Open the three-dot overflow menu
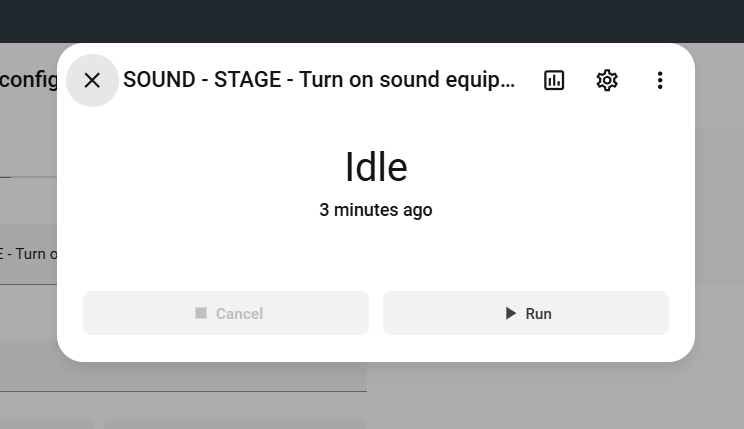The height and width of the screenshot is (429, 744). [x=660, y=80]
